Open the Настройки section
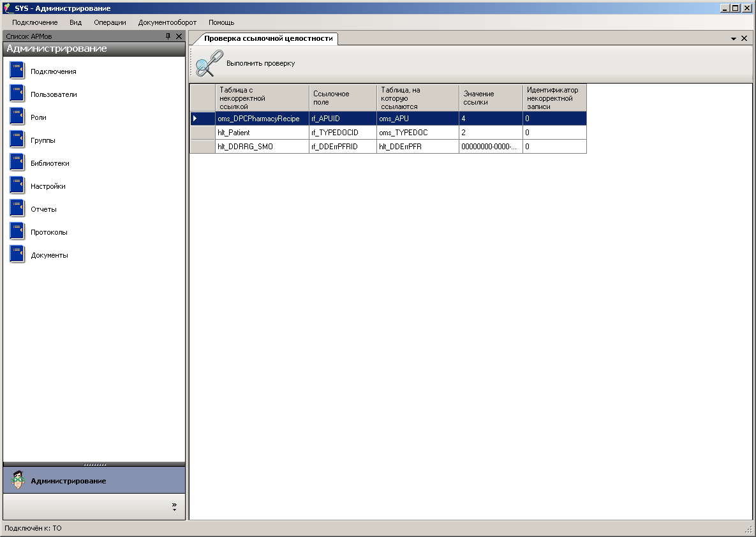The height and width of the screenshot is (537, 756). pos(48,186)
